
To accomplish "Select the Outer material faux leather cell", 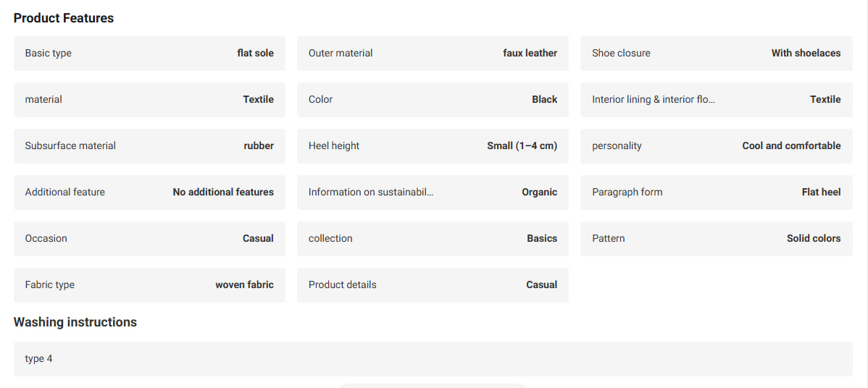I will [x=433, y=53].
